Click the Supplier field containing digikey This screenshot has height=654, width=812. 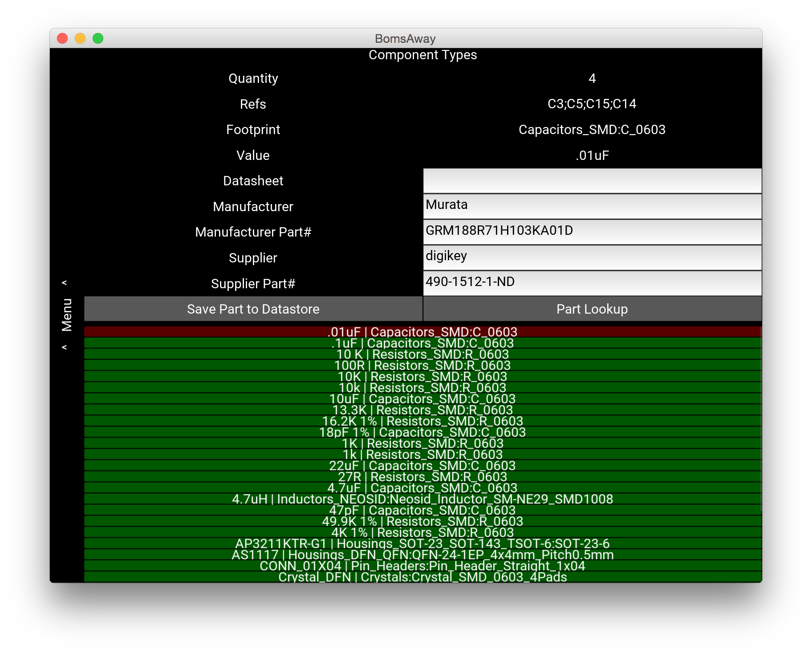pyautogui.click(x=592, y=258)
